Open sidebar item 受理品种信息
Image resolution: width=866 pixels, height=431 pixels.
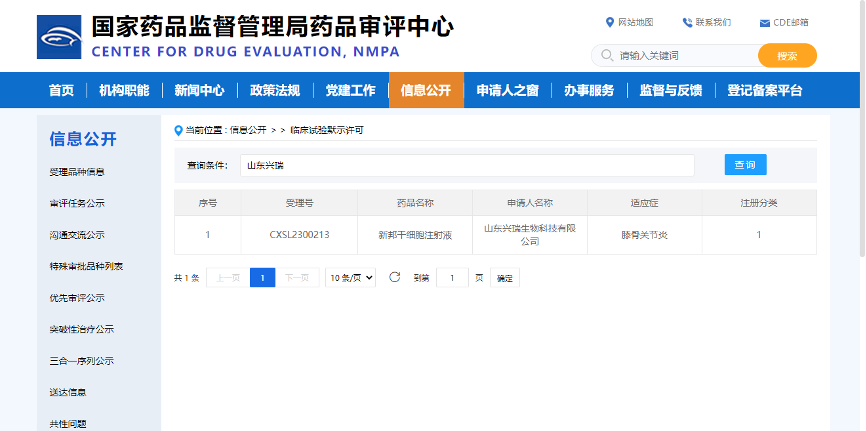pos(77,172)
